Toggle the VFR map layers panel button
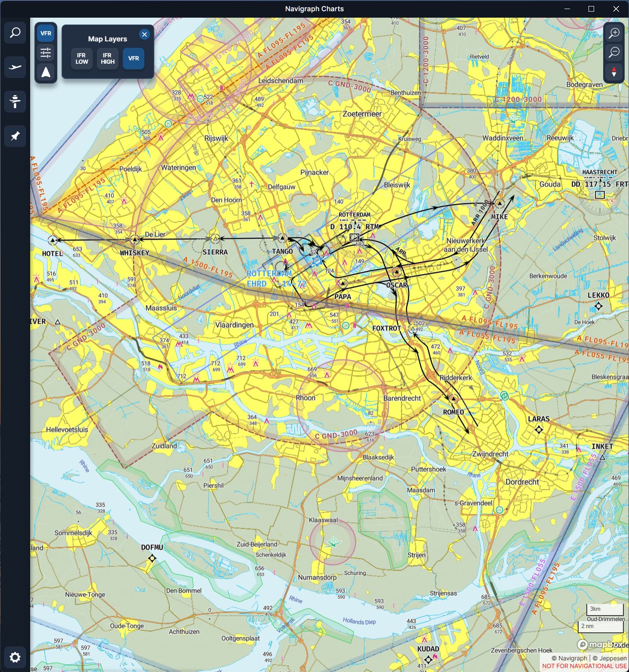This screenshot has height=672, width=629. pyautogui.click(x=46, y=33)
